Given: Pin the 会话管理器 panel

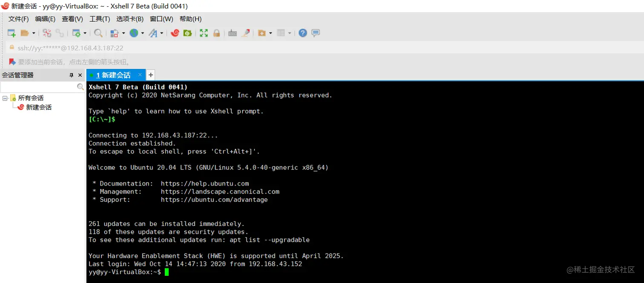Looking at the screenshot, I should click(x=72, y=75).
